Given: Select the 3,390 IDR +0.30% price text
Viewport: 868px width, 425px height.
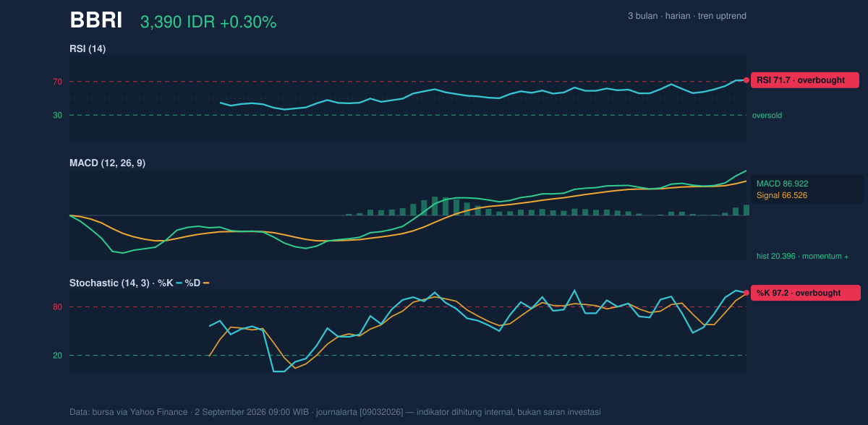Looking at the screenshot, I should coord(208,22).
